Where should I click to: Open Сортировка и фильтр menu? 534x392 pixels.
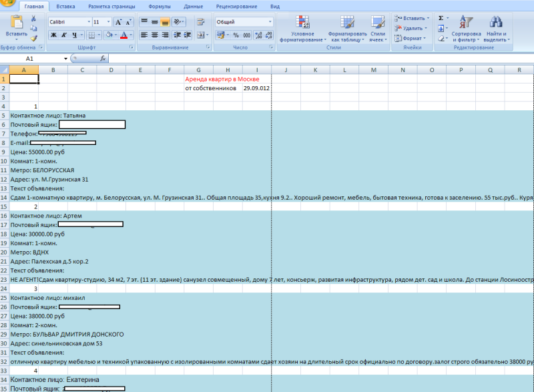(x=466, y=29)
